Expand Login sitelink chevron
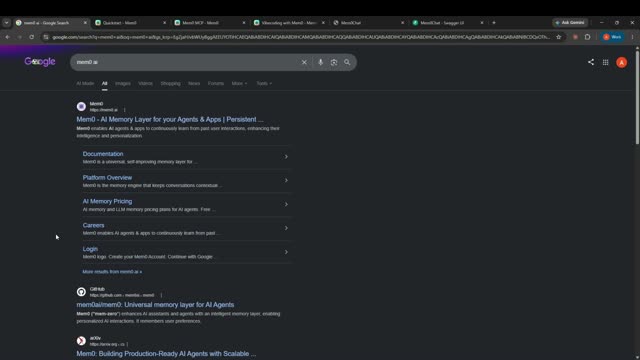Viewport: 640px width, 360px height. coord(286,252)
